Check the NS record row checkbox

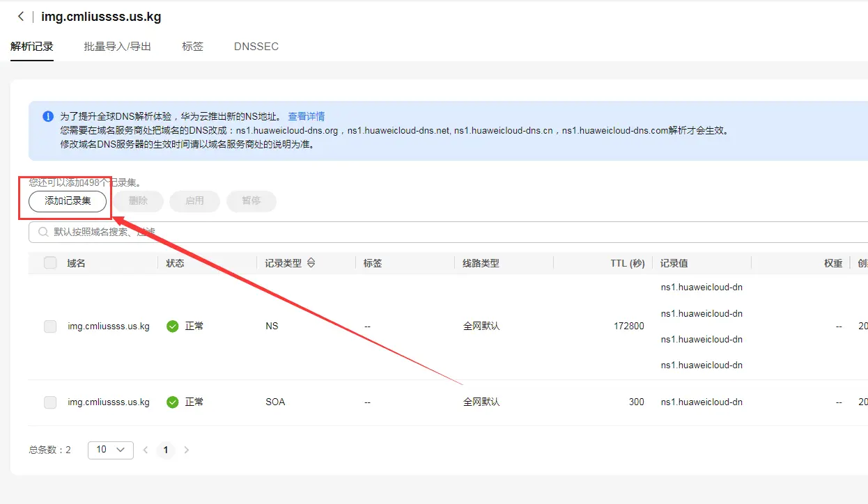pos(50,326)
